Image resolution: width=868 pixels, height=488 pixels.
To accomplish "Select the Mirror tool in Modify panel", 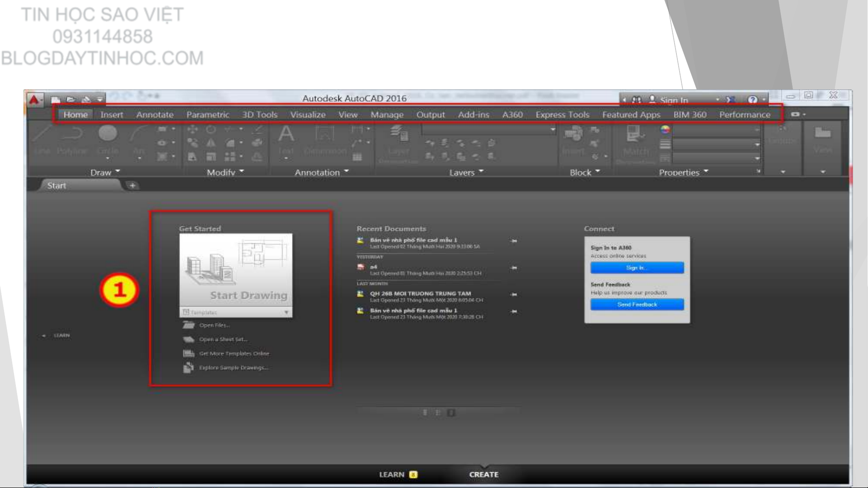I will coord(211,143).
